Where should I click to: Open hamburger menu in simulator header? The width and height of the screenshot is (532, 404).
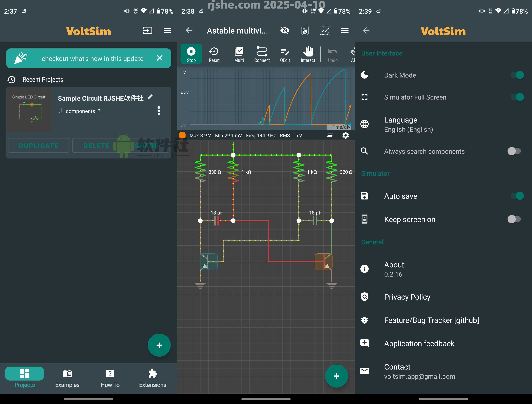(345, 31)
